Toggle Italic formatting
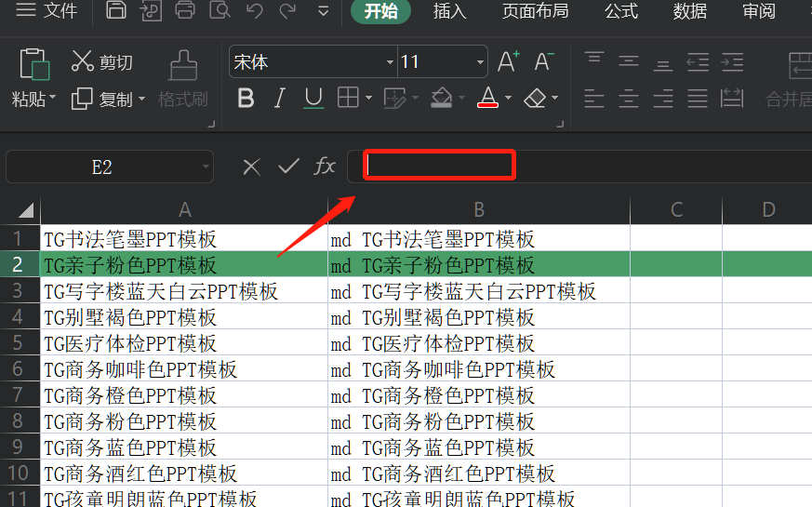812x507 pixels. click(280, 98)
